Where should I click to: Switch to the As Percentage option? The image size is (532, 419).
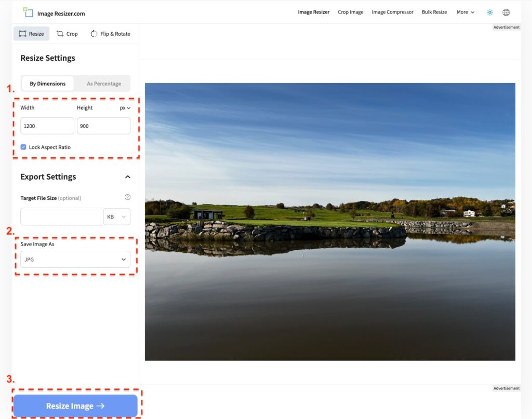click(103, 84)
